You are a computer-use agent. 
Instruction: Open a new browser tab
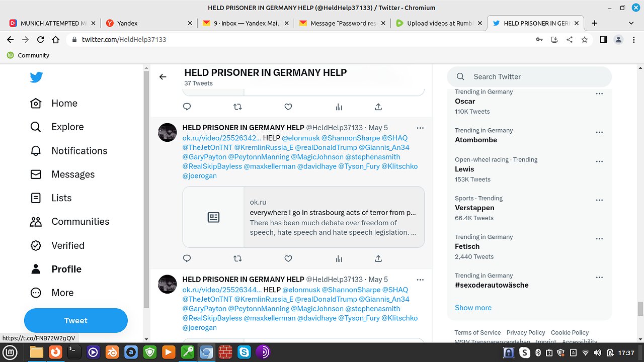594,23
